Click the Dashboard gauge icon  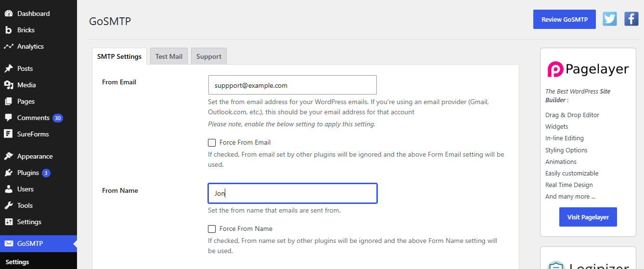[x=9, y=13]
